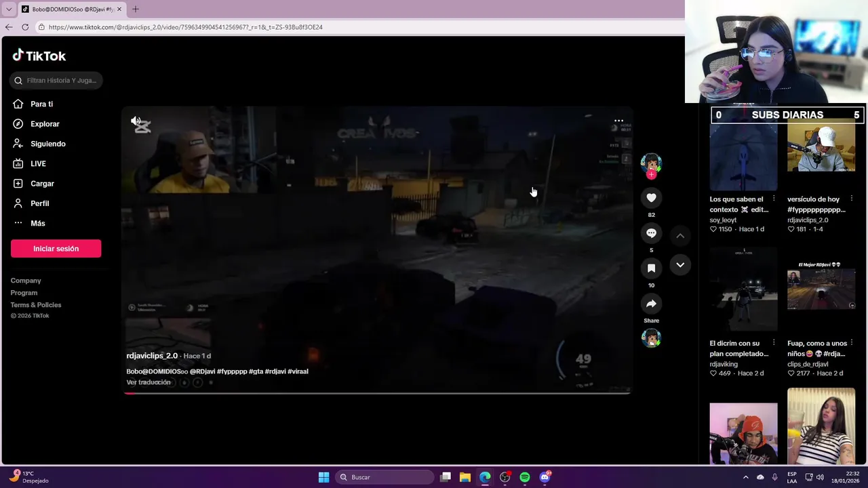The width and height of the screenshot is (868, 488).
Task: Go to the next video with down chevron
Action: click(680, 265)
